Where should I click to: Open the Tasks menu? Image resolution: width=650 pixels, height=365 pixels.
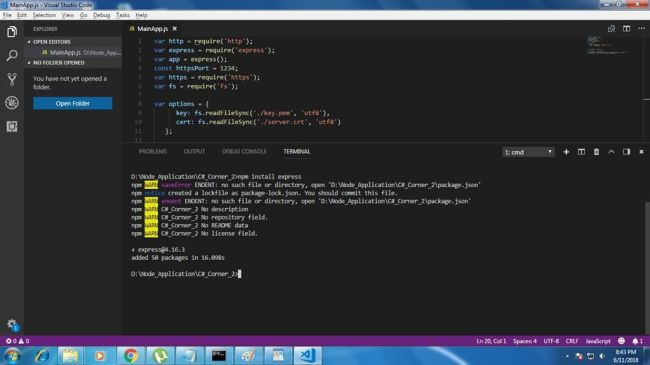(122, 15)
